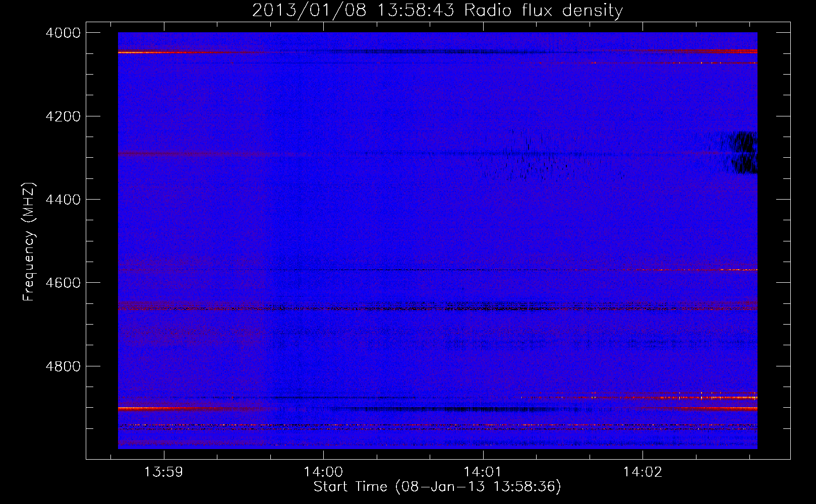Viewport: 816px width, 504px height.
Task: Click the 4800 frequency tick label
Action: pyautogui.click(x=63, y=366)
